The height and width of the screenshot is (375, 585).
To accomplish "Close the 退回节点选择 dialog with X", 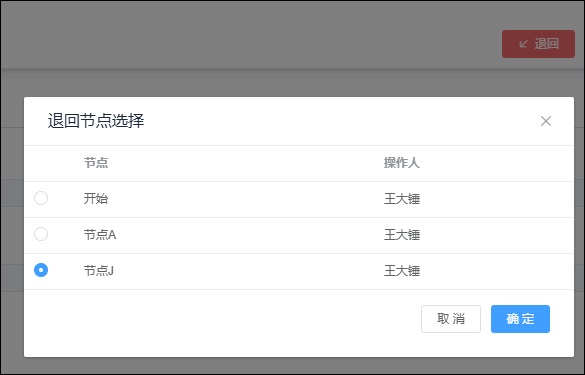I will point(546,121).
